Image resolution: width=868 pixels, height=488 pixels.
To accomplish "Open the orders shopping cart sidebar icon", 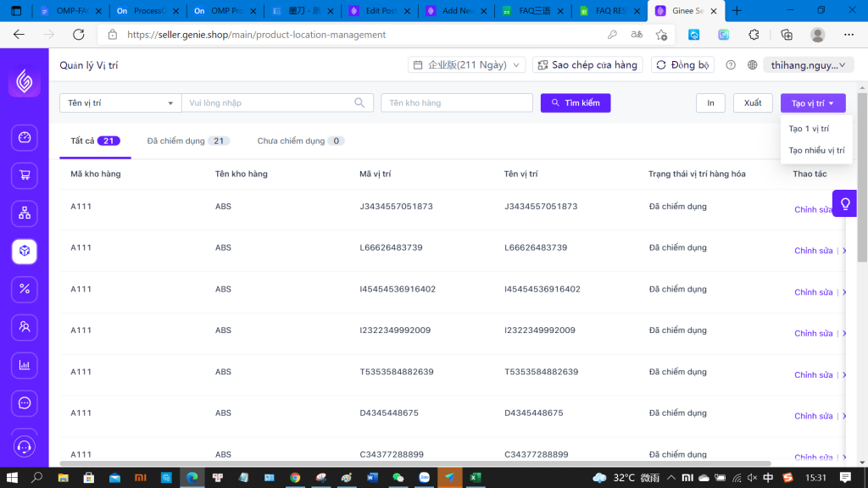I will [x=25, y=175].
